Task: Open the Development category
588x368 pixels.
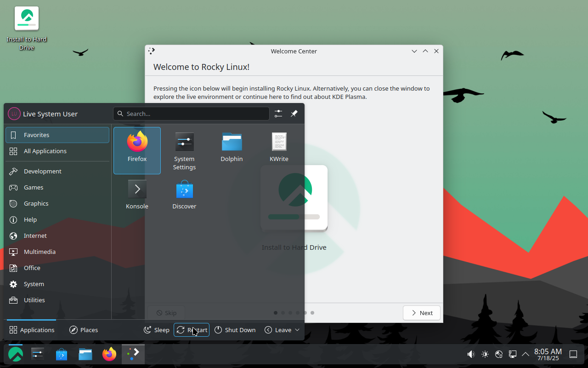Action: coord(57,171)
